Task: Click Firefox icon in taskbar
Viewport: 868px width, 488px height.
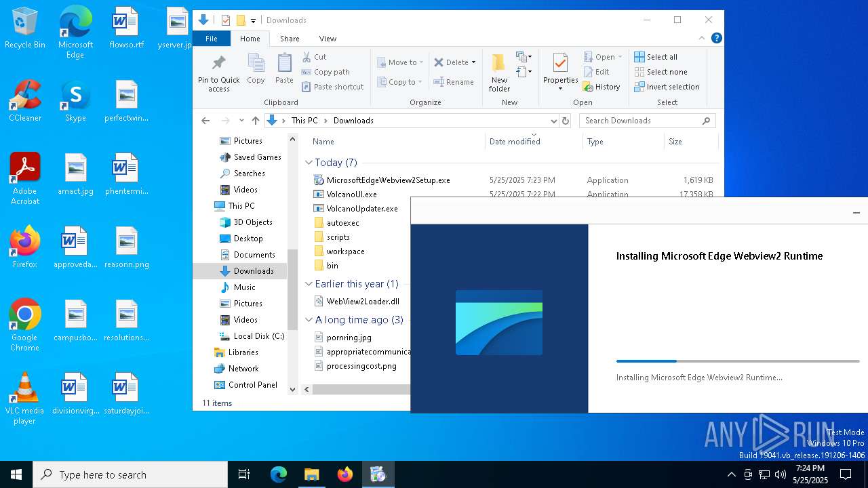Action: coord(345,474)
